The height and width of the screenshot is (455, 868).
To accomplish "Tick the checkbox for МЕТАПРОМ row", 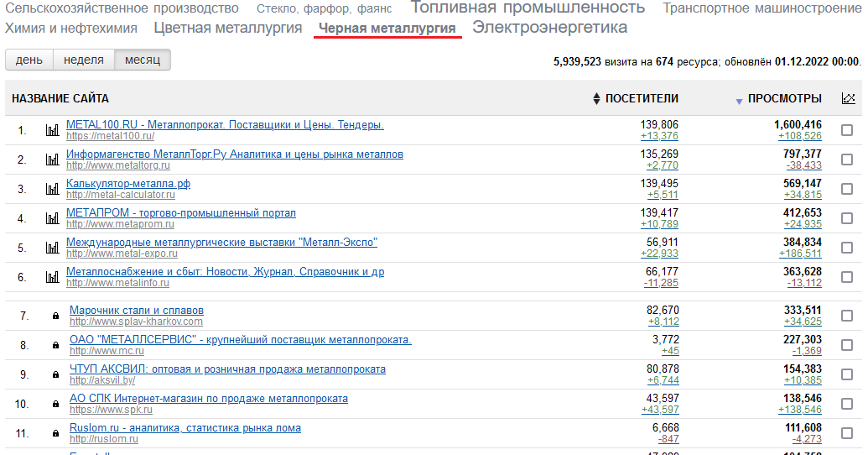I will (846, 218).
